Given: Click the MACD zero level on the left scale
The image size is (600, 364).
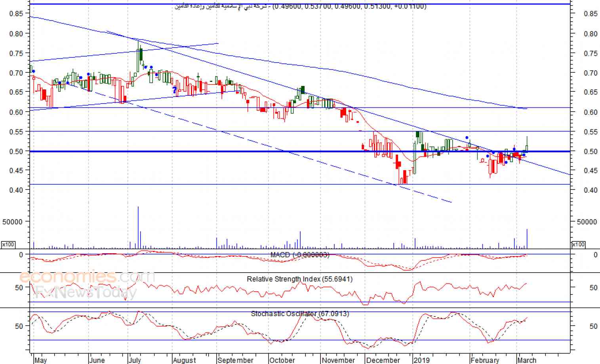Looking at the screenshot, I should (21, 255).
